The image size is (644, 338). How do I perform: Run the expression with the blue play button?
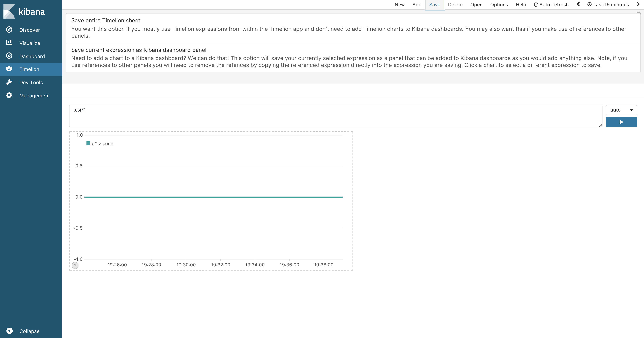pos(621,122)
